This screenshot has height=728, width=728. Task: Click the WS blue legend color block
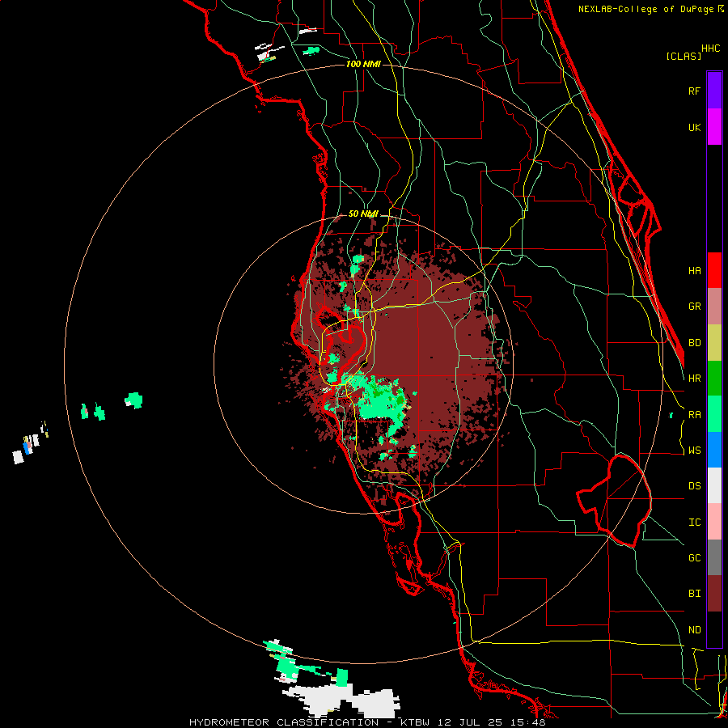[x=714, y=450]
